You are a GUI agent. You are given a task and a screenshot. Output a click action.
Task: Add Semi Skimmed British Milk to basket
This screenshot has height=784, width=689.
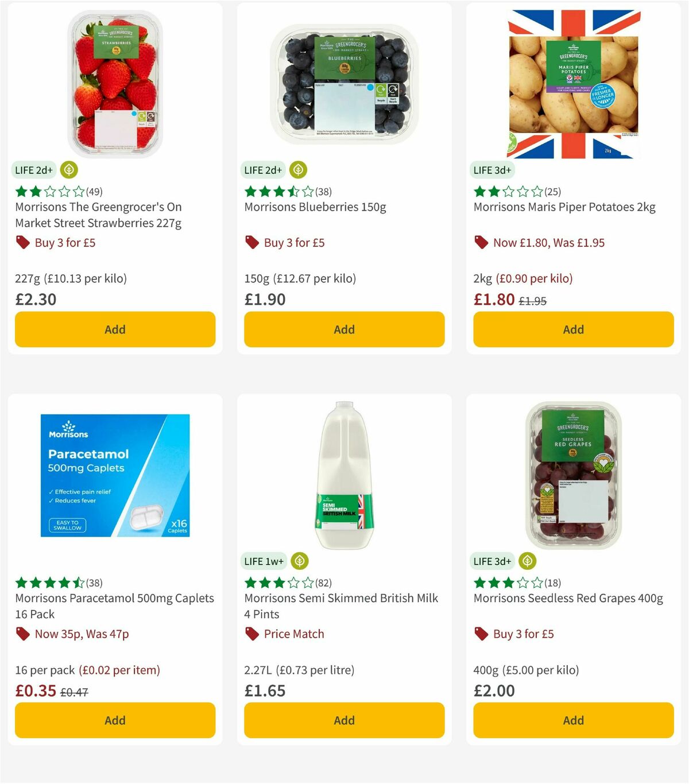pyautogui.click(x=343, y=720)
